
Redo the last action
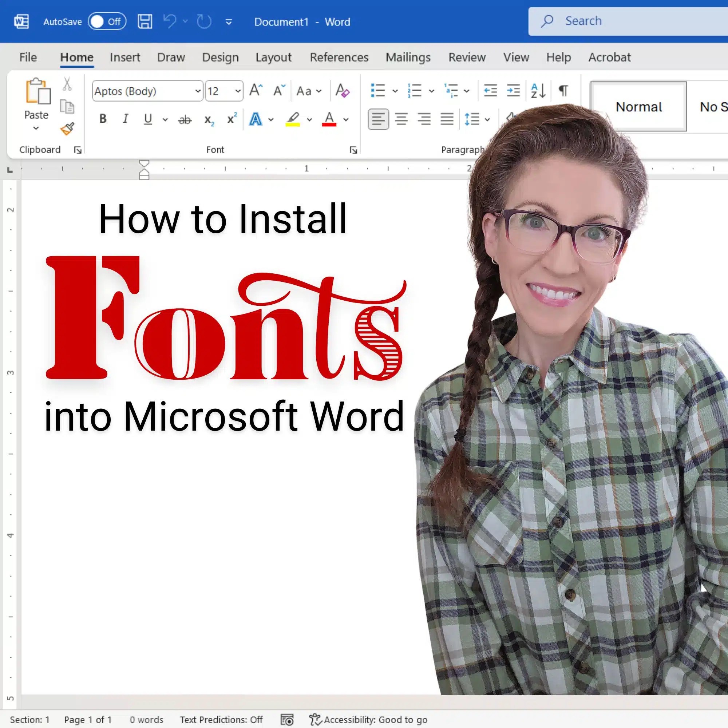point(204,21)
